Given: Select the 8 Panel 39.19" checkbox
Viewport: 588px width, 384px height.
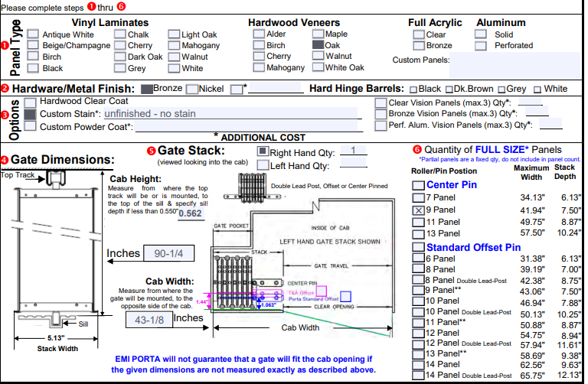Looking at the screenshot, I should click(418, 268).
